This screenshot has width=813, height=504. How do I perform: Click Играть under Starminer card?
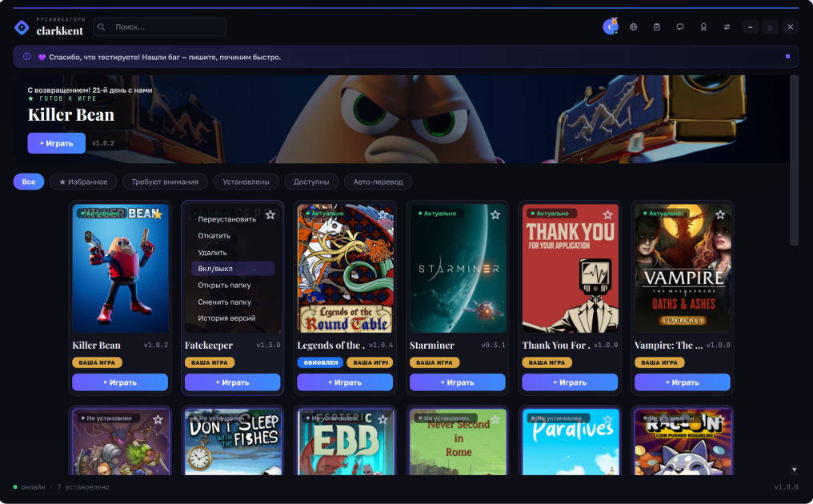click(x=458, y=382)
